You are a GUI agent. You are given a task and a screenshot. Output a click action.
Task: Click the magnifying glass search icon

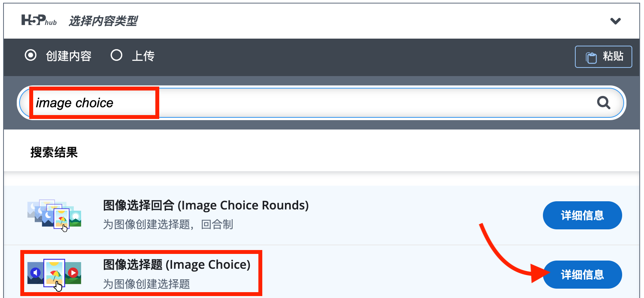coord(603,103)
